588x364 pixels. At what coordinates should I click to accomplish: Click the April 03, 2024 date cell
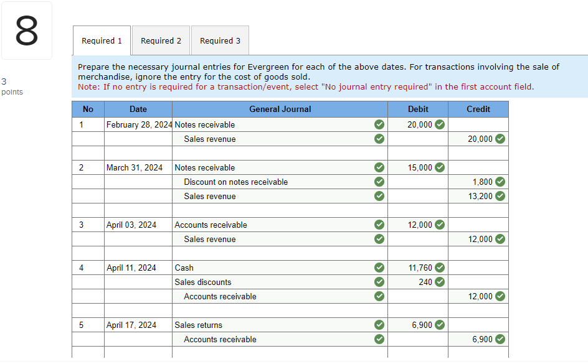pyautogui.click(x=138, y=225)
